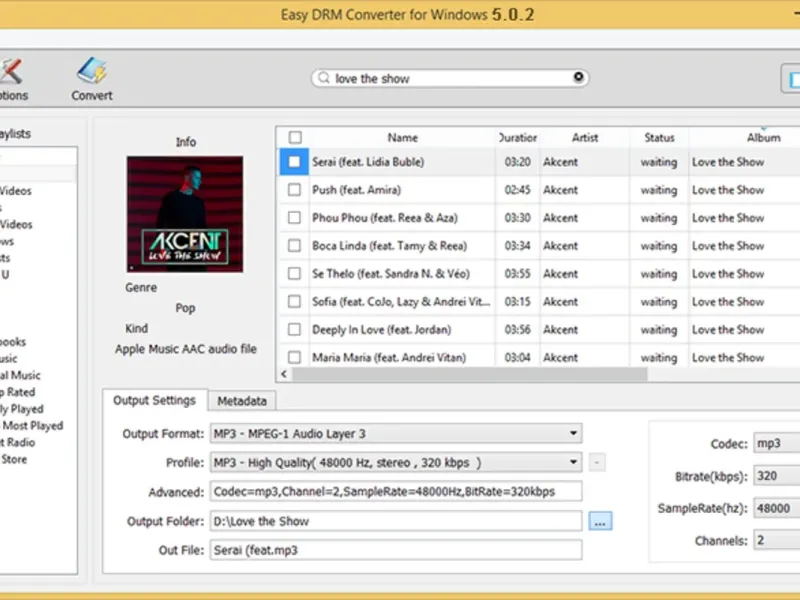The height and width of the screenshot is (600, 800).
Task: Tick the Phou Phou (feat. Reea & Aza) checkbox
Action: (294, 218)
